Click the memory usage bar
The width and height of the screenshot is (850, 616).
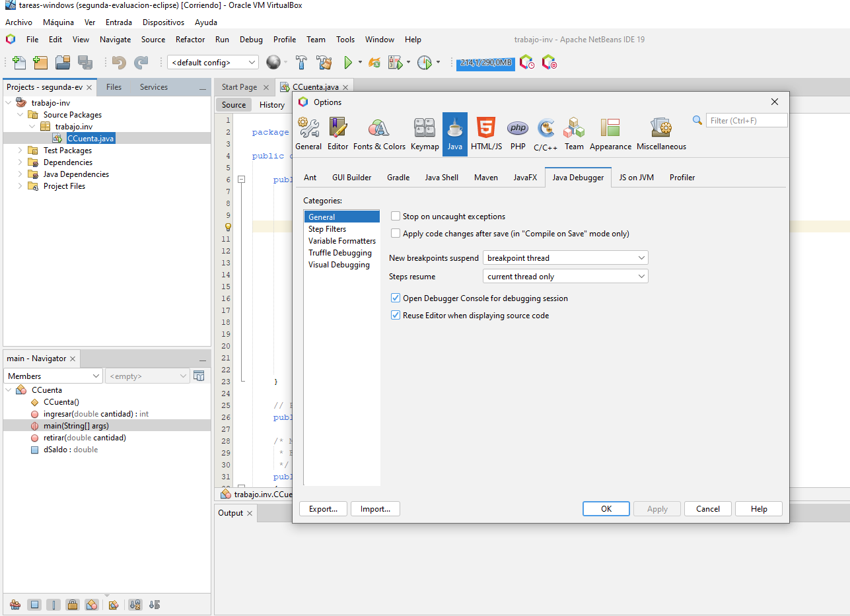[x=485, y=63]
